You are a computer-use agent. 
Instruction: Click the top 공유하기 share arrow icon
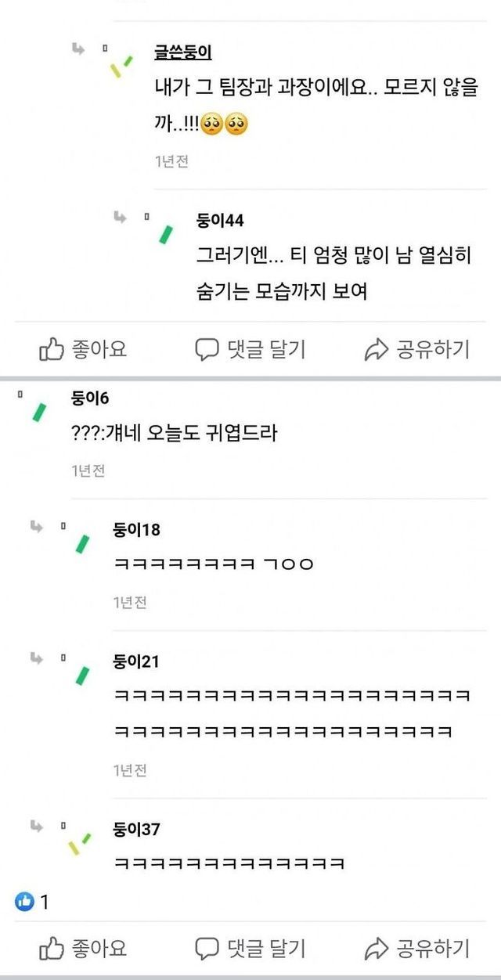pos(377,350)
